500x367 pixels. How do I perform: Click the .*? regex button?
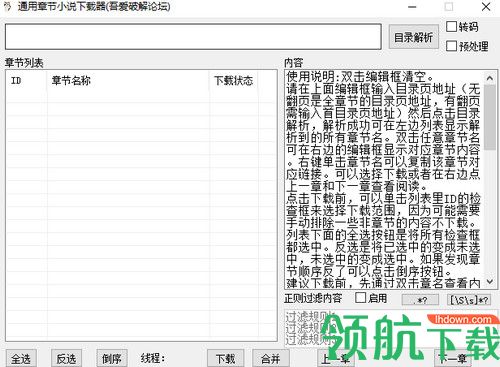point(420,300)
